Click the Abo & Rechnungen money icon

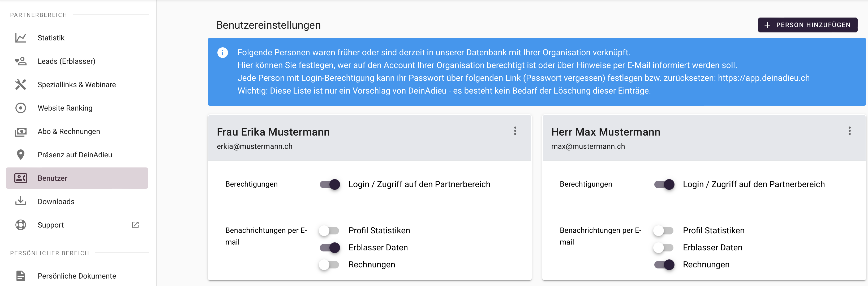coord(20,132)
